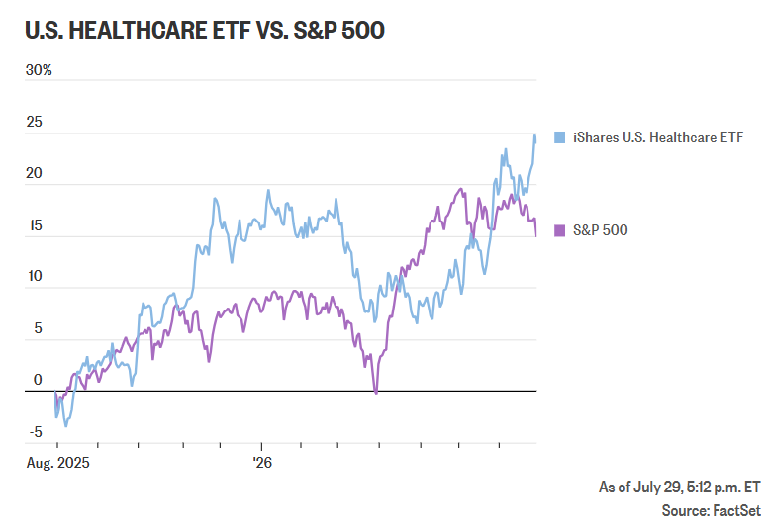Click the Aug. 2025 x-axis label

pos(58,463)
